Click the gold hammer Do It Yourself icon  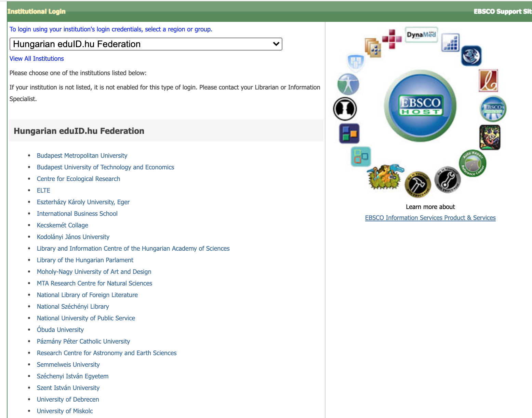tap(417, 184)
